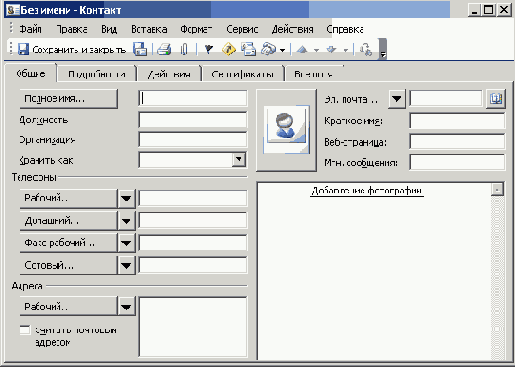Open the Вставка menu

coord(149,29)
